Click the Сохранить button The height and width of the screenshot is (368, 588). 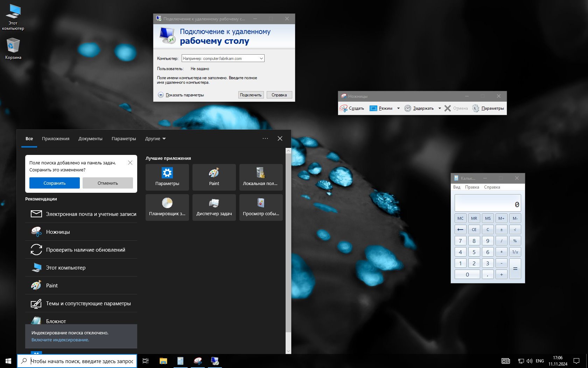click(54, 183)
